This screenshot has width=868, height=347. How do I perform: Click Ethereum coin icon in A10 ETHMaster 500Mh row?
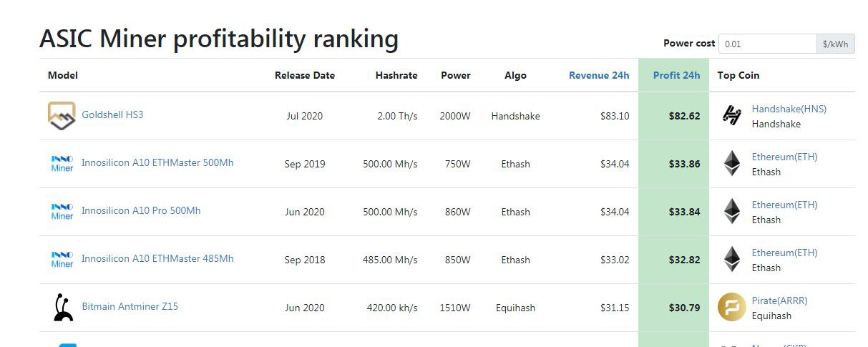click(731, 164)
